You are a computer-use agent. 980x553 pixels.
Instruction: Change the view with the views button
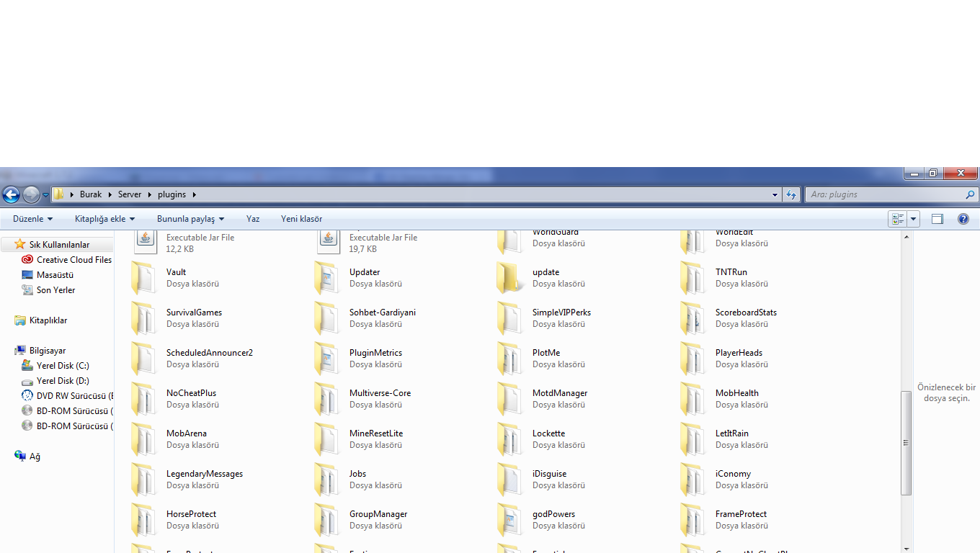(898, 219)
